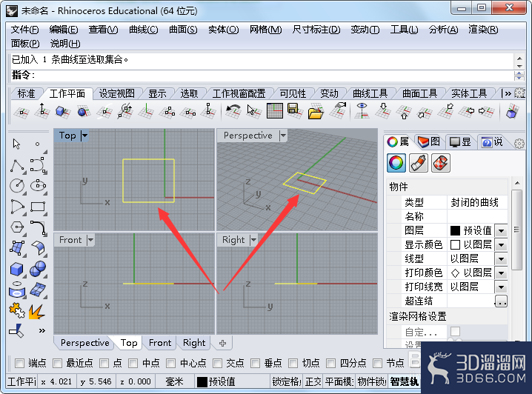Open the 曲线(C) menu

point(144,30)
